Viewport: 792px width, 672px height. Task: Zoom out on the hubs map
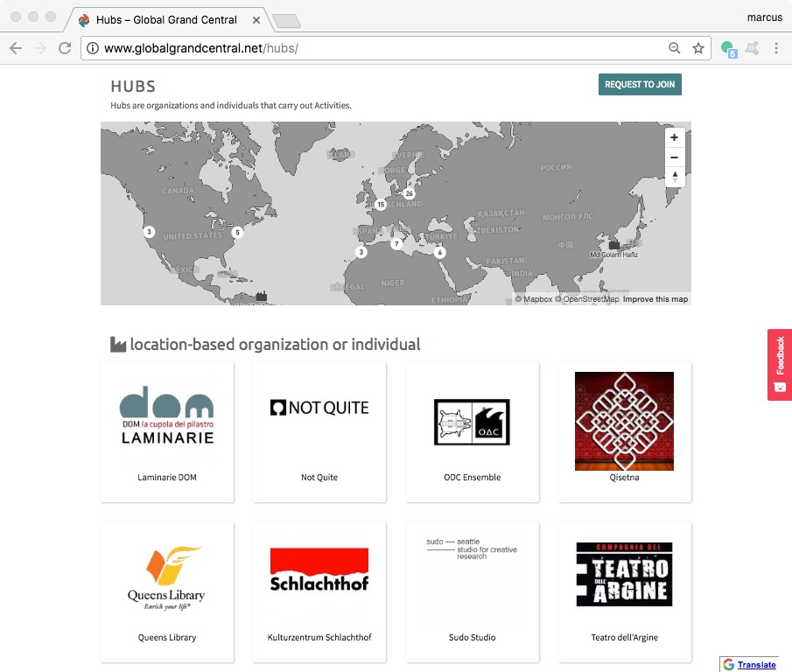pyautogui.click(x=675, y=157)
